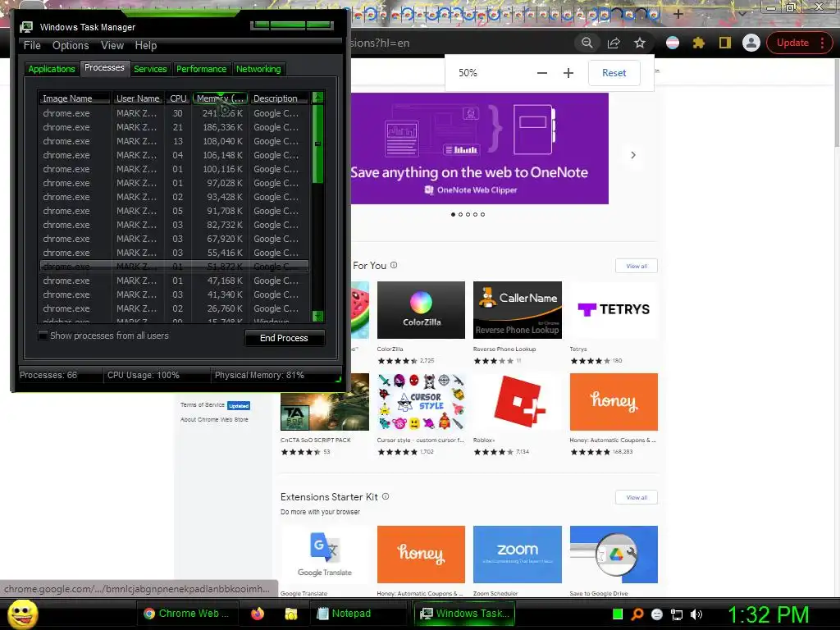
Task: Open the file explorer taskbar icon
Action: pos(291,614)
